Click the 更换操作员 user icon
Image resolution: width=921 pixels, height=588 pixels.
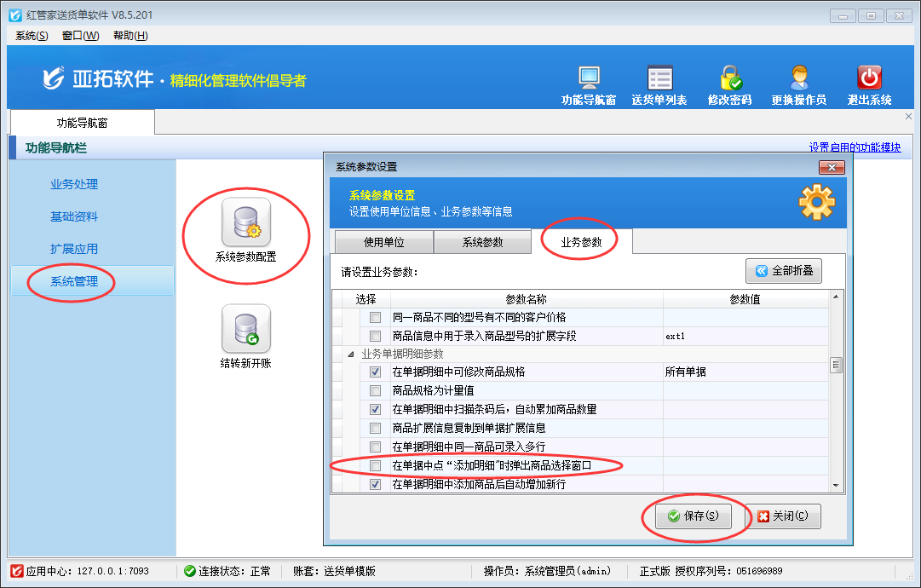tap(798, 78)
